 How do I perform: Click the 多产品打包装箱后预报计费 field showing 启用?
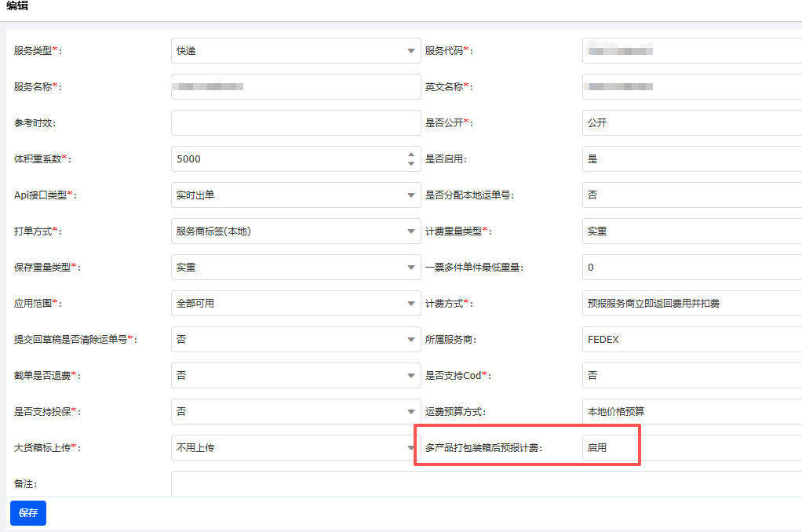(x=612, y=448)
